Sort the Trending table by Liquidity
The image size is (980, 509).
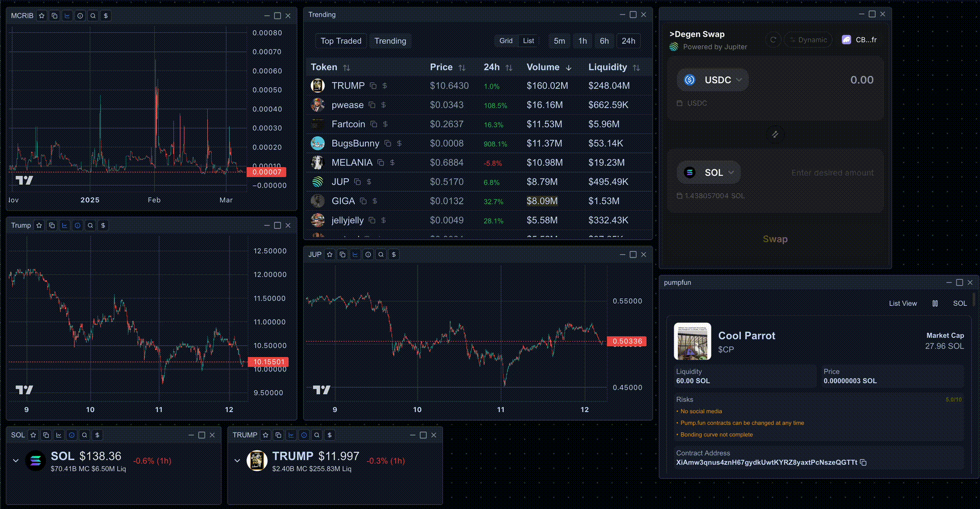point(614,67)
